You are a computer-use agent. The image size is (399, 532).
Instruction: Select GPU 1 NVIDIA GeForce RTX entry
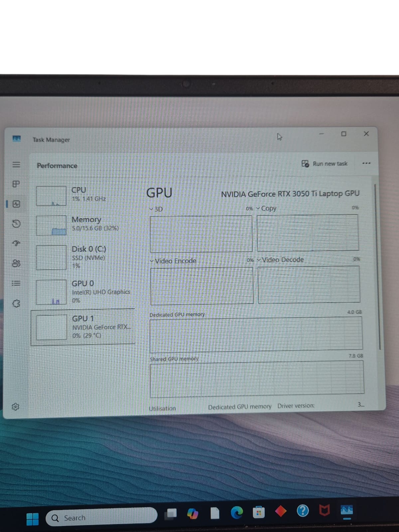pos(83,327)
